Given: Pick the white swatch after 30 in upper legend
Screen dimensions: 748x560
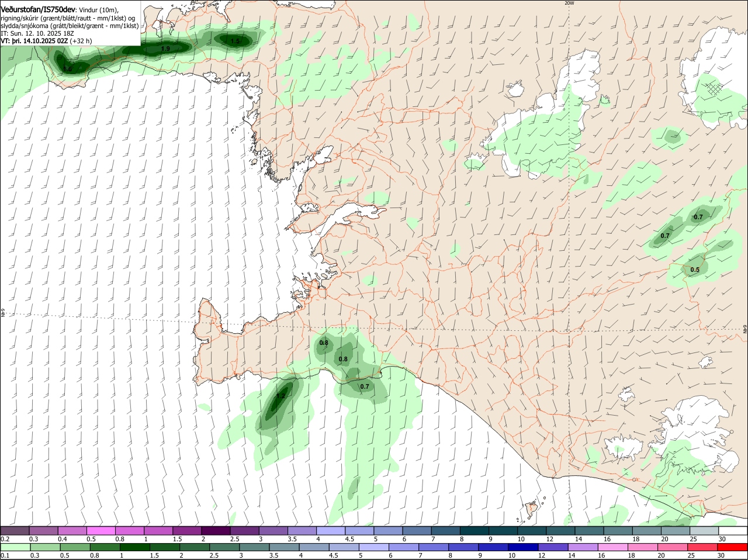Looking at the screenshot, I should pos(733,530).
